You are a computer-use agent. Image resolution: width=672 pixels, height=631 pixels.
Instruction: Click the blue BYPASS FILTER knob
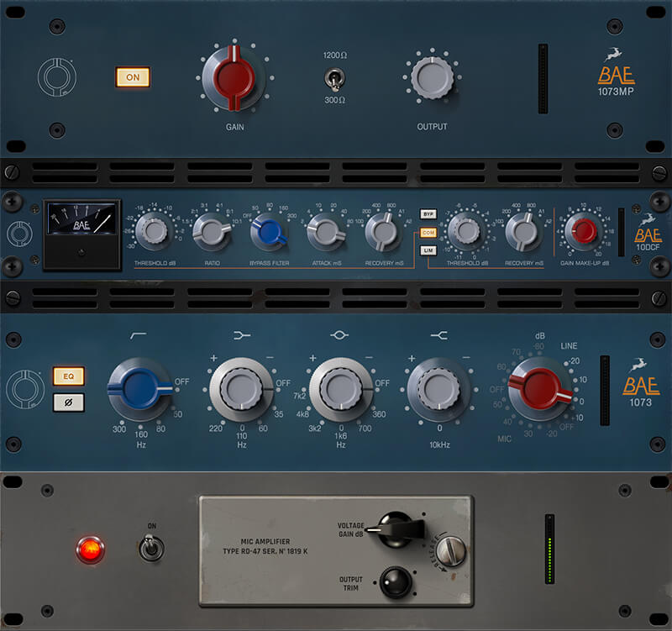(x=269, y=232)
